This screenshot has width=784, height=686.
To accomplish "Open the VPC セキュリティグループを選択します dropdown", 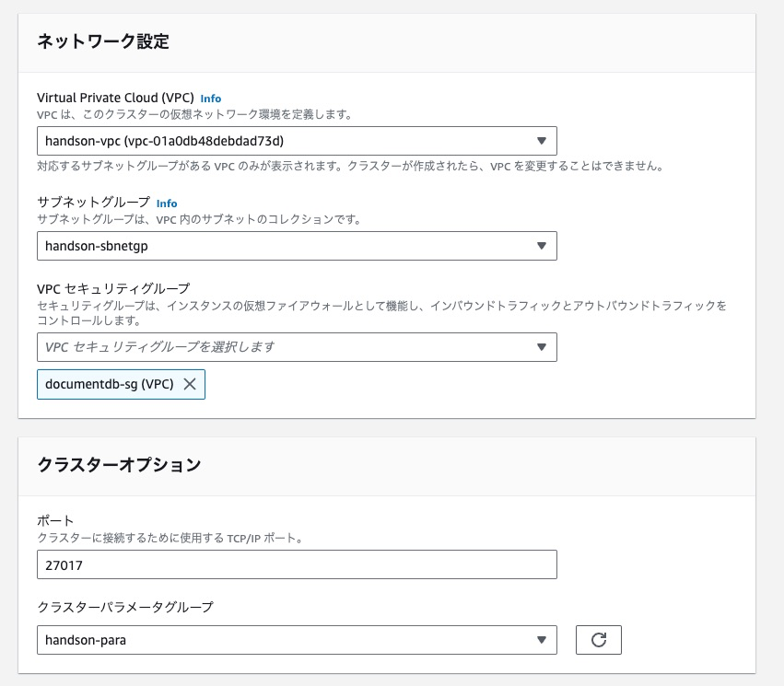I will [x=297, y=347].
